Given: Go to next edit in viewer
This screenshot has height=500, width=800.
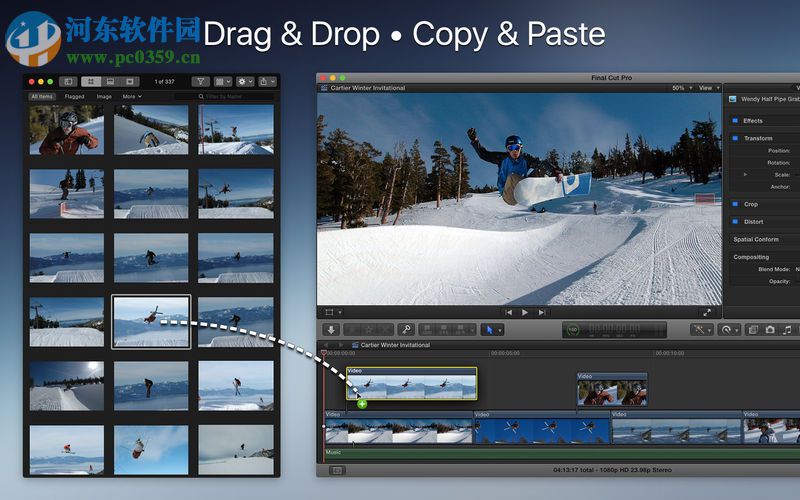Looking at the screenshot, I should (542, 312).
